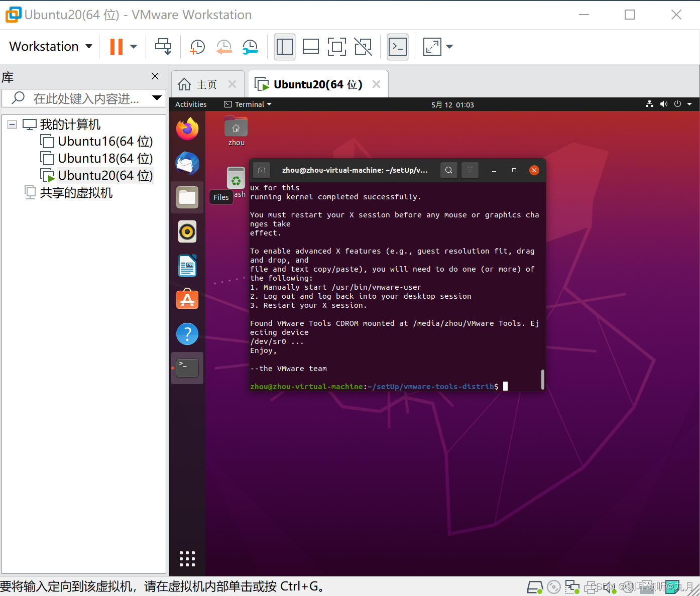700x596 pixels.
Task: Expand the library search dropdown arrow
Action: [157, 98]
